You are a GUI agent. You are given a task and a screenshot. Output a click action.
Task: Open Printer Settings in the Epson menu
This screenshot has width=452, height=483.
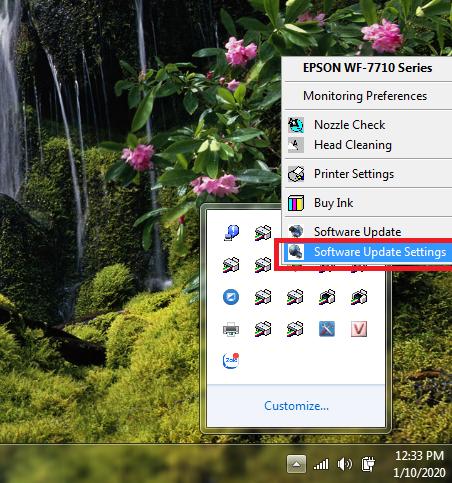(x=368, y=174)
